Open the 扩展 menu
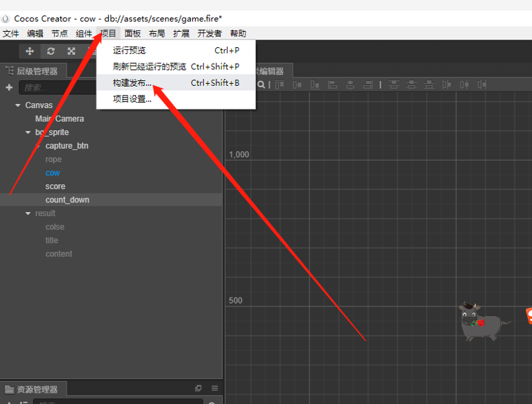 pyautogui.click(x=181, y=33)
